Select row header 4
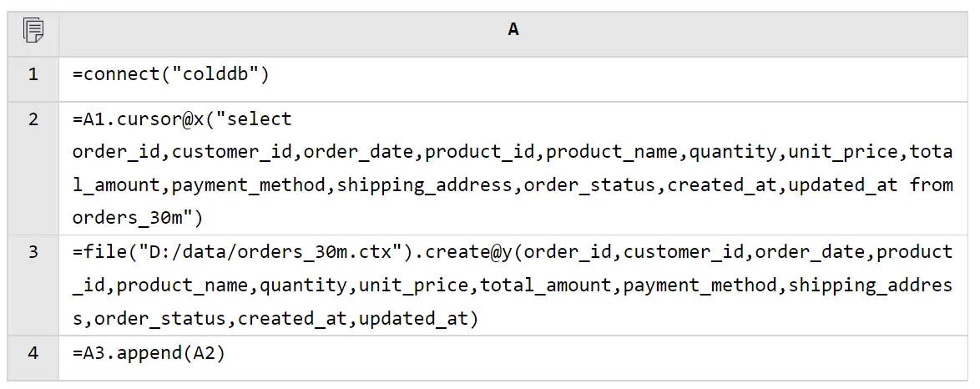 click(33, 353)
